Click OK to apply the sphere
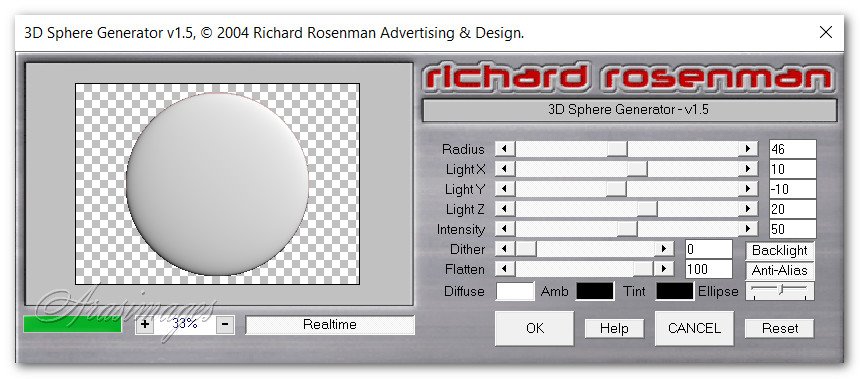This screenshot has height=379, width=860. click(x=535, y=328)
